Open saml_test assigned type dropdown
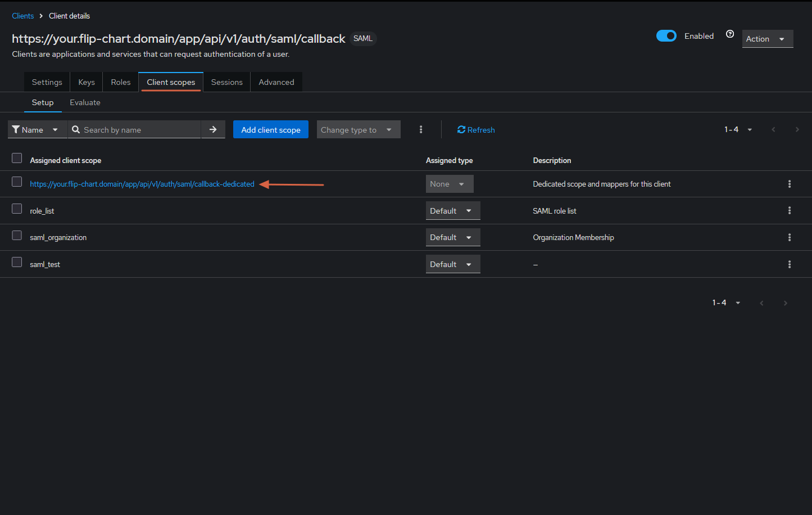 click(453, 264)
